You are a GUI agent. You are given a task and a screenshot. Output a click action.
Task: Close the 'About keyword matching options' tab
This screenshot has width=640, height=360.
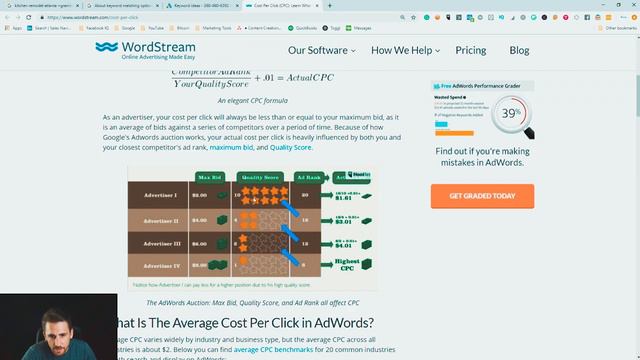pos(158,6)
